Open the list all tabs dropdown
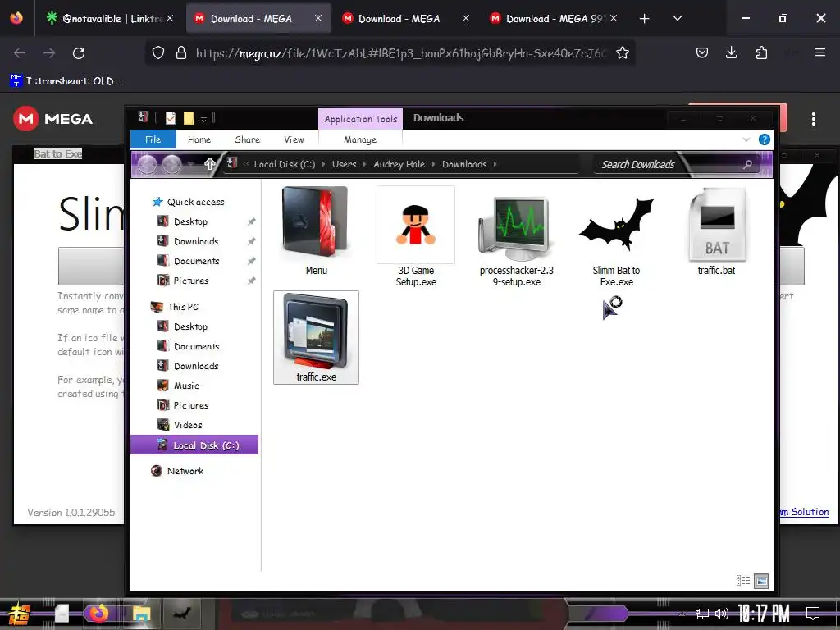This screenshot has width=840, height=630. [x=677, y=18]
